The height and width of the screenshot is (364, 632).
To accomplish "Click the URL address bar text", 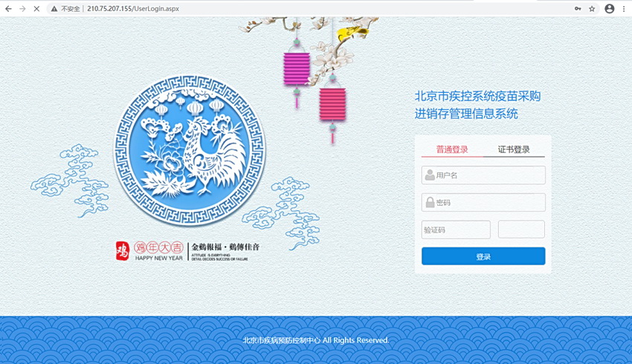I will (x=133, y=8).
